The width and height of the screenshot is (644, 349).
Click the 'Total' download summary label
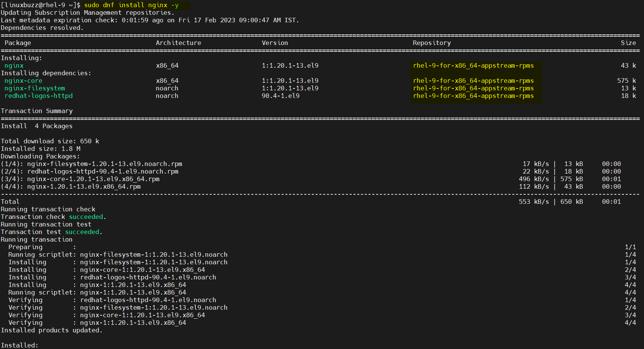pos(10,202)
